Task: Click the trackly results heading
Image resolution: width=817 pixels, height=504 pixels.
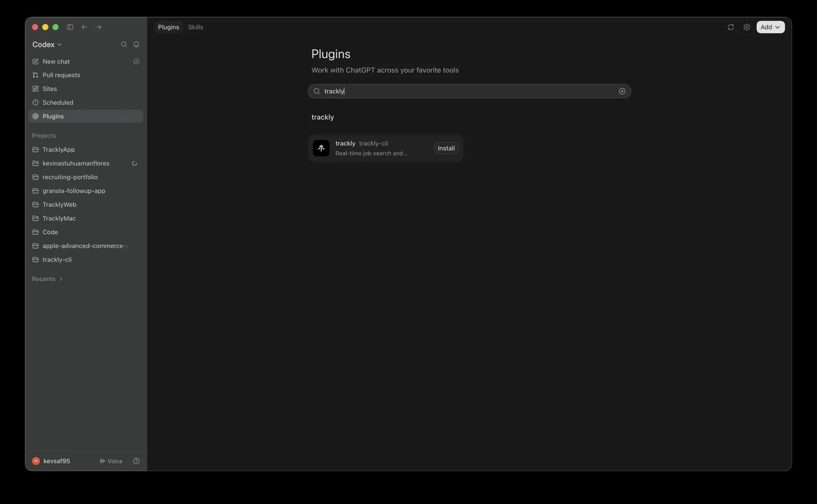Action: point(323,117)
